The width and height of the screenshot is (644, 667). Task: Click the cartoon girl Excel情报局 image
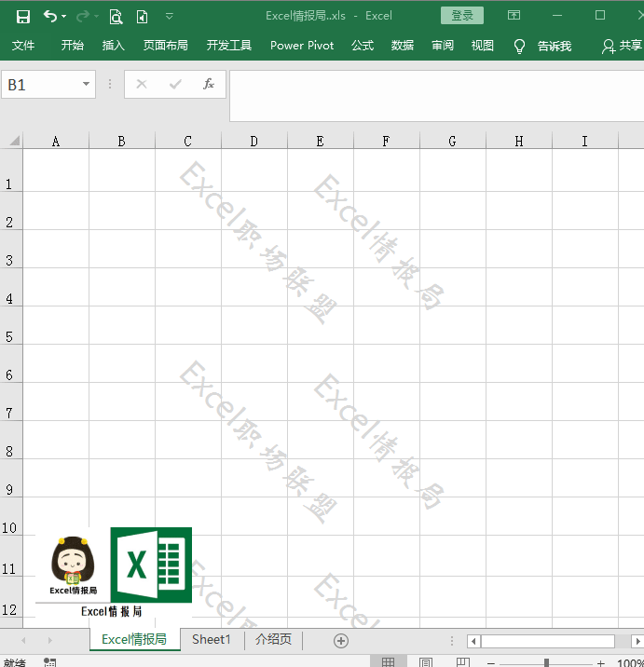[x=73, y=565]
